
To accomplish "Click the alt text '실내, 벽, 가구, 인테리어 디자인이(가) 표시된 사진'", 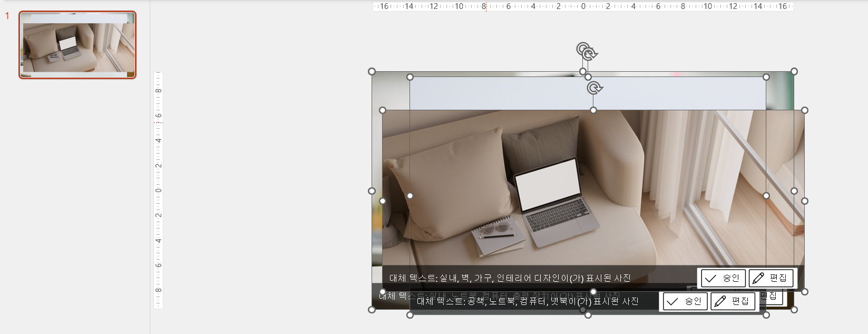I will coord(510,278).
